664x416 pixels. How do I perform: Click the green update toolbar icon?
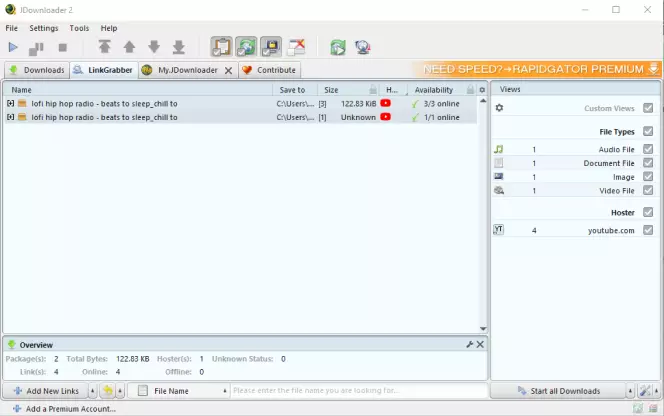pos(338,47)
